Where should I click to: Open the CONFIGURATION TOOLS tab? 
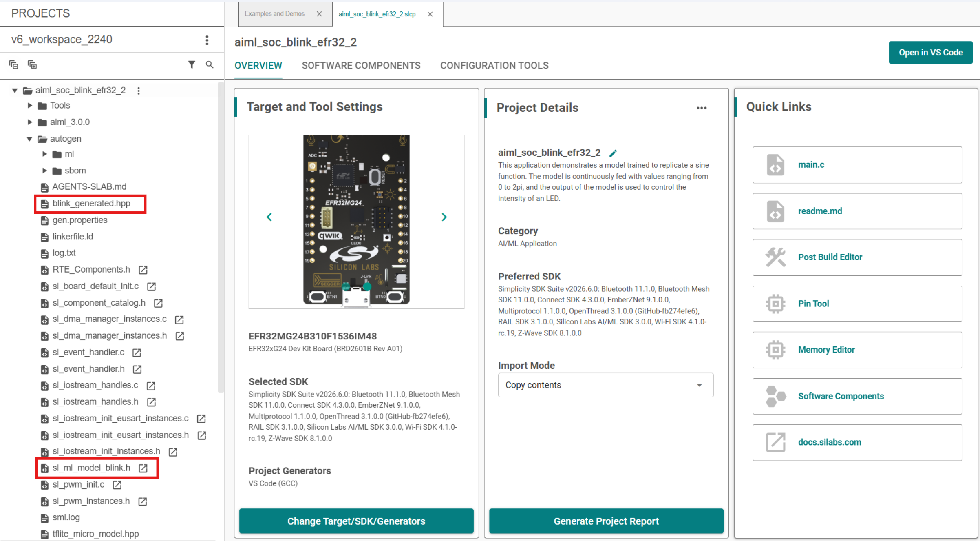494,66
